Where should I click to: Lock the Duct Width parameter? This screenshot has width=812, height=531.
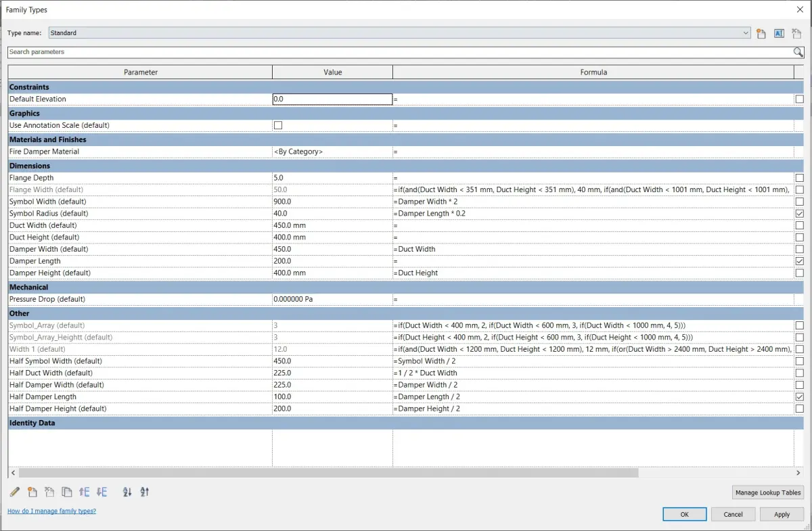800,225
